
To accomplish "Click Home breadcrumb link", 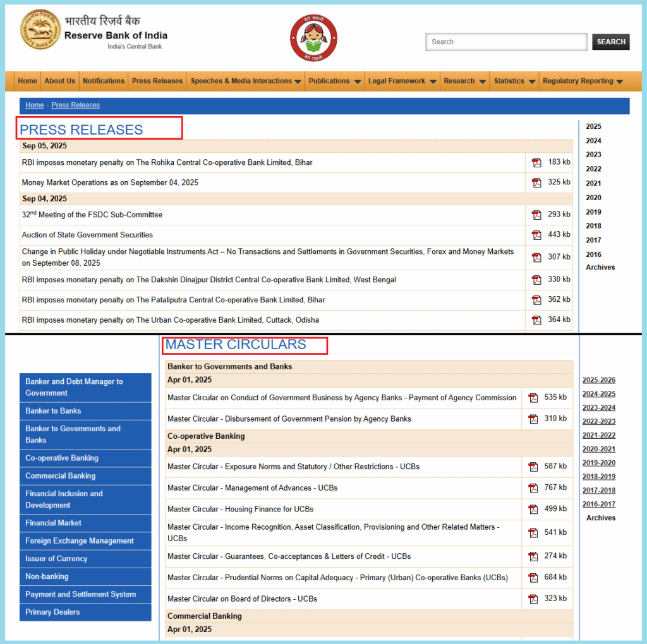I will (x=34, y=105).
